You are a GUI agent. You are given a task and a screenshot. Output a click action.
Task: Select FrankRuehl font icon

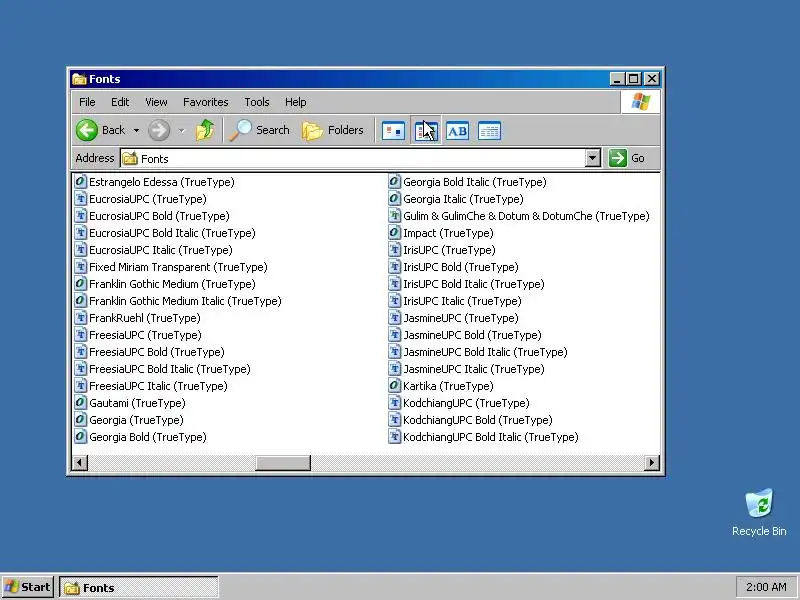point(80,318)
